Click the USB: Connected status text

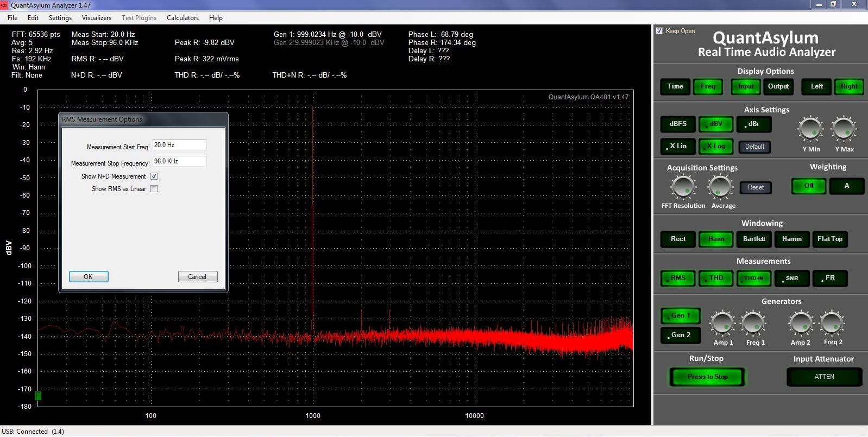coord(33,432)
